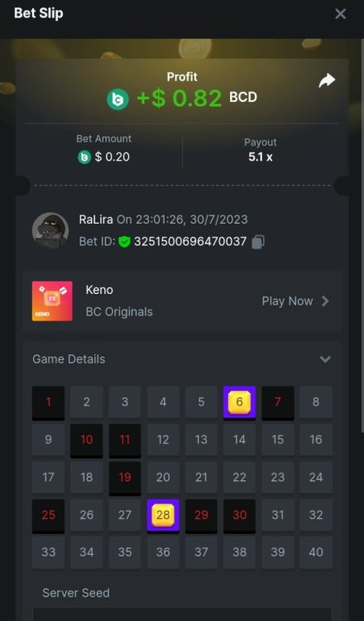The height and width of the screenshot is (621, 364).
Task: Click the BCD coin icon beside profit
Action: pyautogui.click(x=118, y=99)
